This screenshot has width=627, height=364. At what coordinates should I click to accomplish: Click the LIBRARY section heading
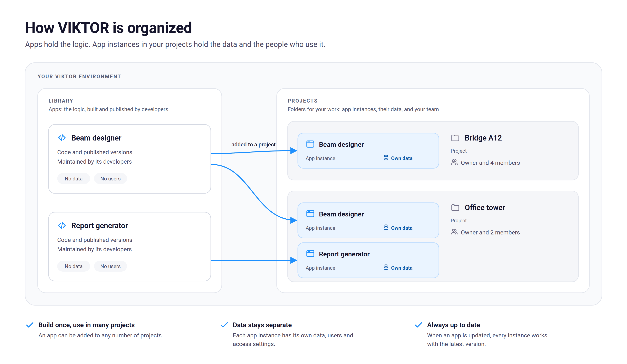click(x=61, y=101)
